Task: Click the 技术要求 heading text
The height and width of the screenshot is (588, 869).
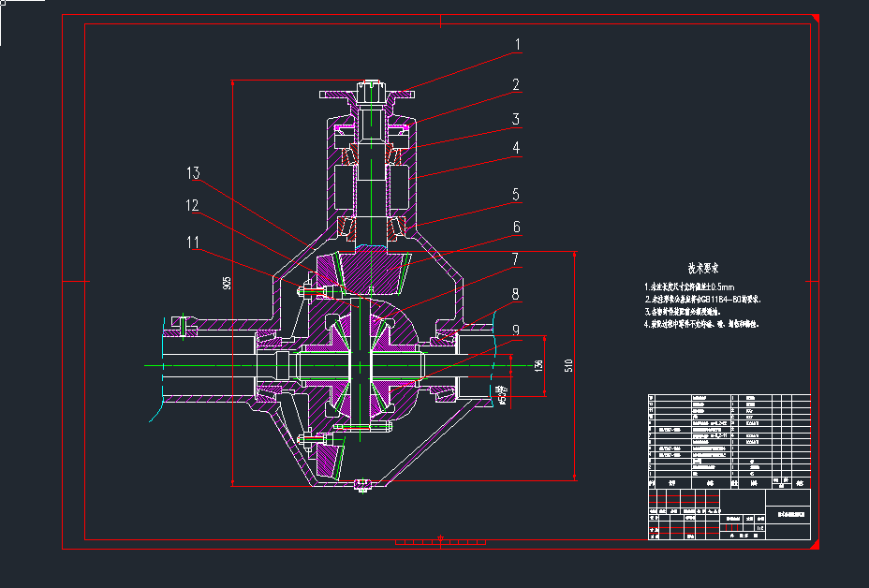Action: point(702,267)
